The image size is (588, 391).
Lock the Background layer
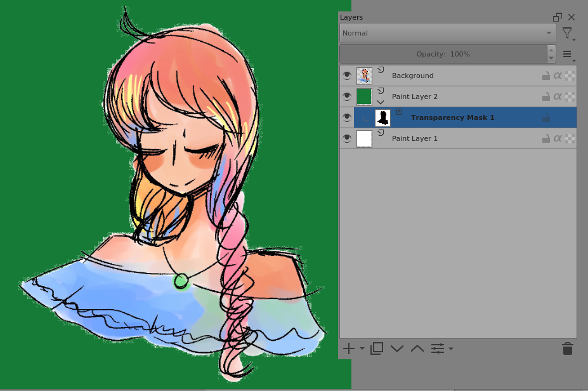point(546,76)
